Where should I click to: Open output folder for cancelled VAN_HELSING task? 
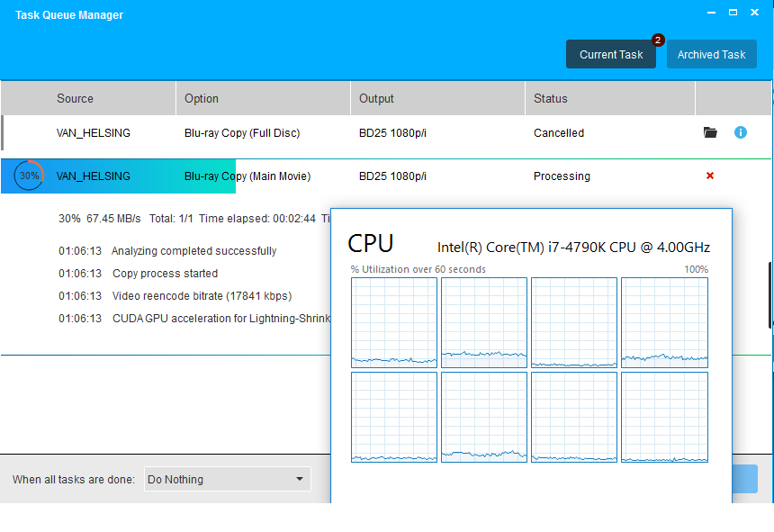[710, 132]
